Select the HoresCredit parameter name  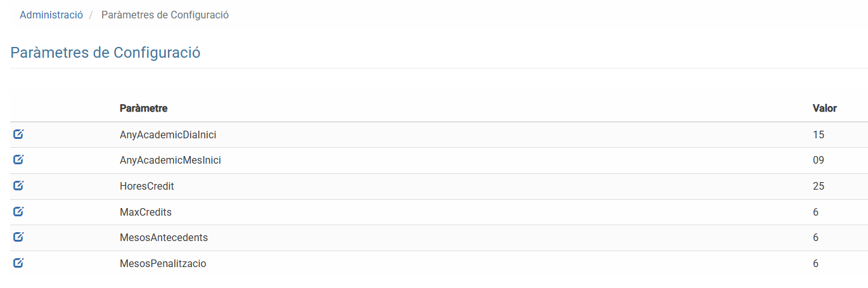click(x=146, y=187)
